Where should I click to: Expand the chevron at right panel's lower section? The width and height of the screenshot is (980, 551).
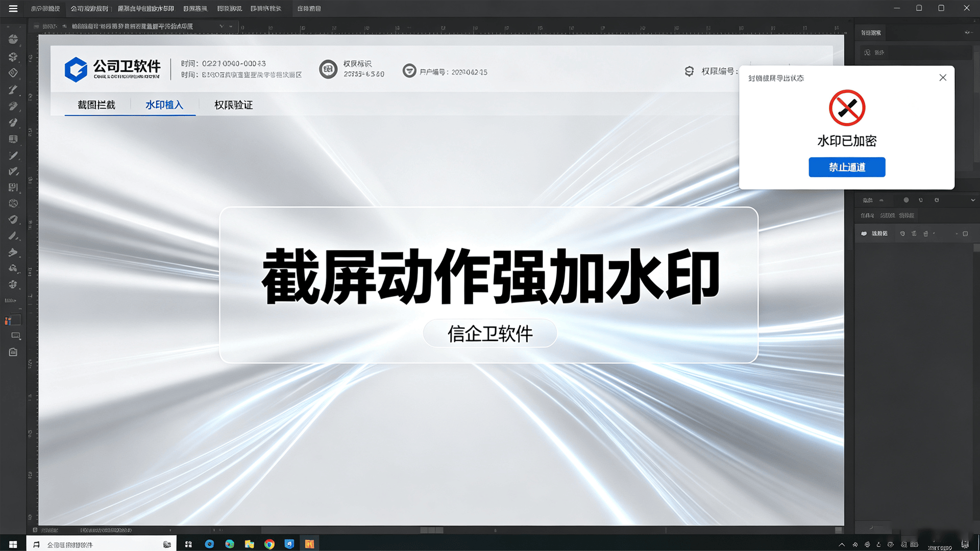pos(973,200)
